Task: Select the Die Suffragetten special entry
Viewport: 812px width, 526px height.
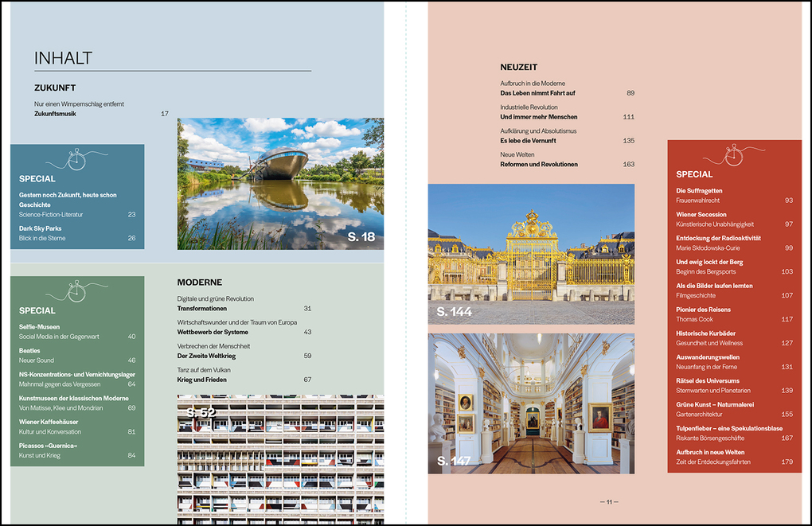Action: (x=699, y=191)
